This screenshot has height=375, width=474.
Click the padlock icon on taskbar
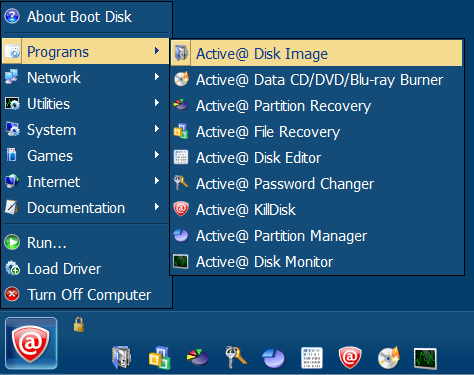tap(79, 325)
